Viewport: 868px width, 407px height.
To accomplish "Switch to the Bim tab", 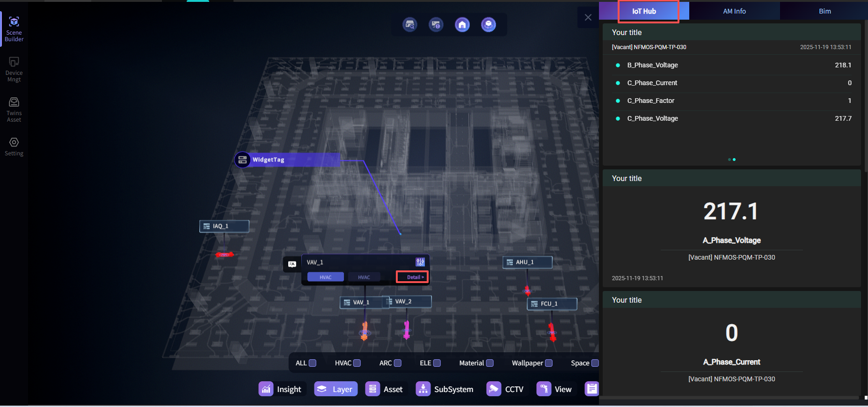I will (x=824, y=11).
